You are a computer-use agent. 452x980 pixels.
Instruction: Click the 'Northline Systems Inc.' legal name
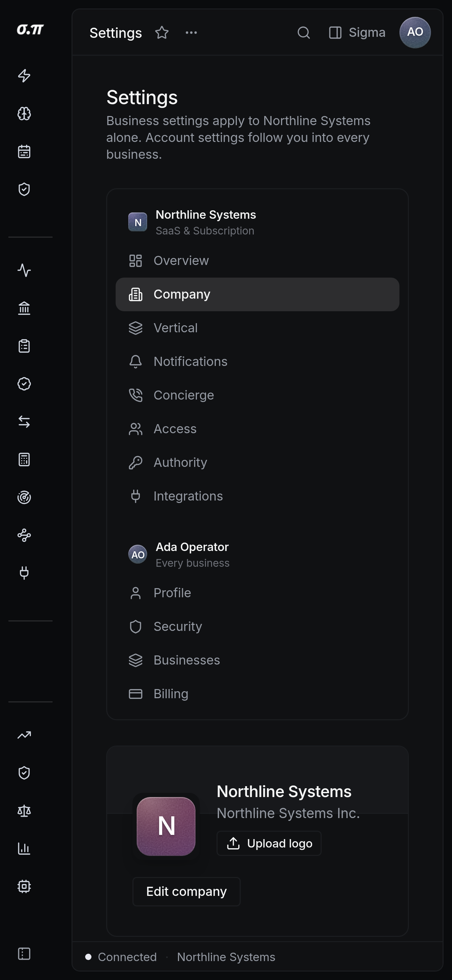pos(288,813)
